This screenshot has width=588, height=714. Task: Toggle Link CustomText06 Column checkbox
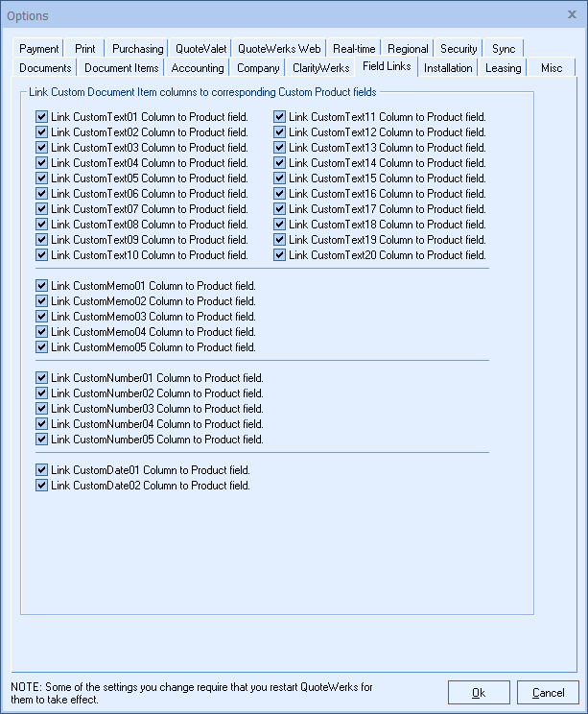[41, 194]
